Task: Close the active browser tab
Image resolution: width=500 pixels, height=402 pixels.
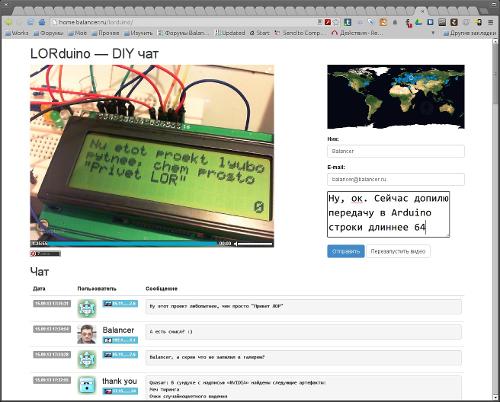Action: coord(423,11)
